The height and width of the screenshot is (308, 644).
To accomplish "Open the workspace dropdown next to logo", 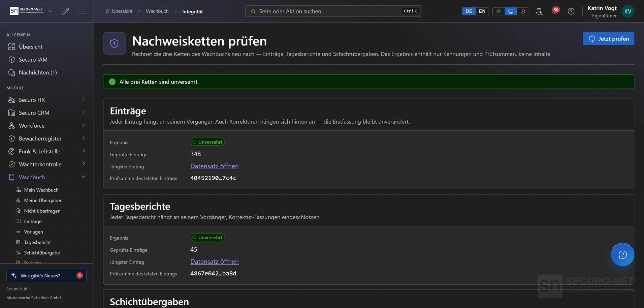I will 50,11.
